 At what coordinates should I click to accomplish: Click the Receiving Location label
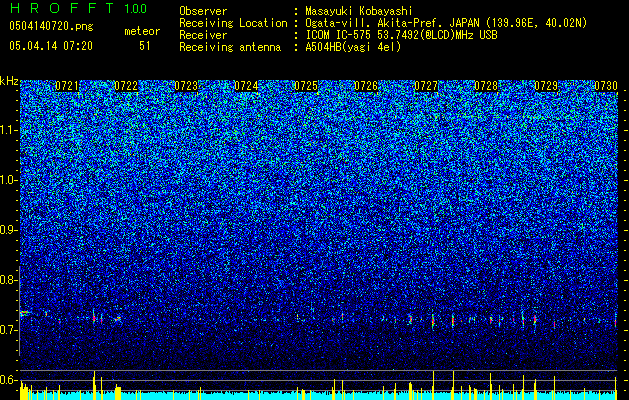[233, 23]
